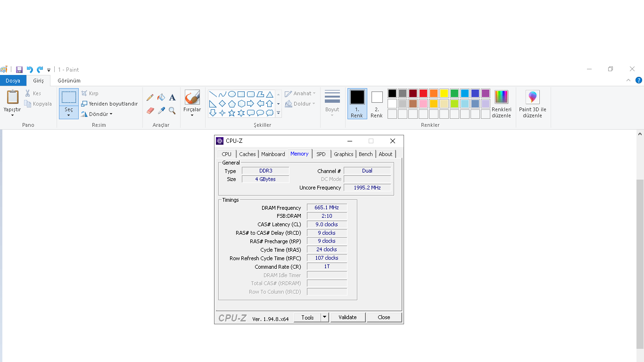644x362 pixels.
Task: Pick the purple color swatch
Action: [x=486, y=93]
